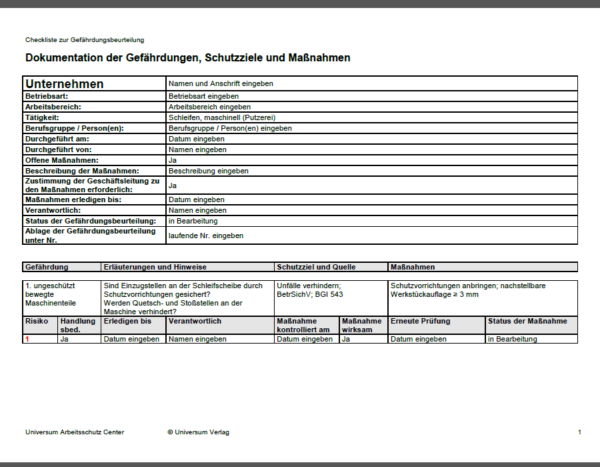The image size is (600, 467).
Task: Select the 'Verantwortlich:' label in company table
Action: (53, 210)
